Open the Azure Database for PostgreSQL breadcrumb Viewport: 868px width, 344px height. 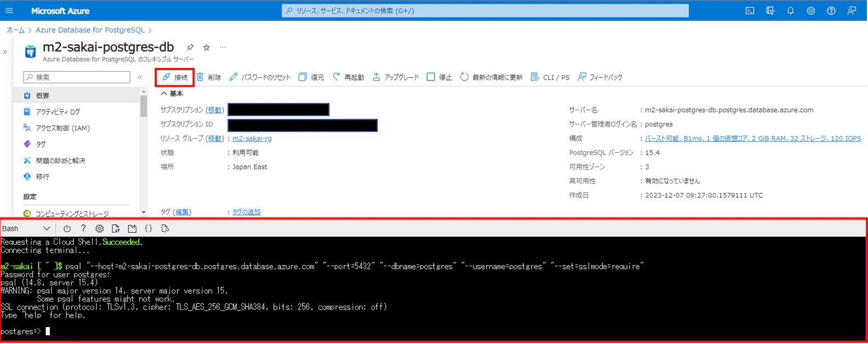tap(90, 30)
